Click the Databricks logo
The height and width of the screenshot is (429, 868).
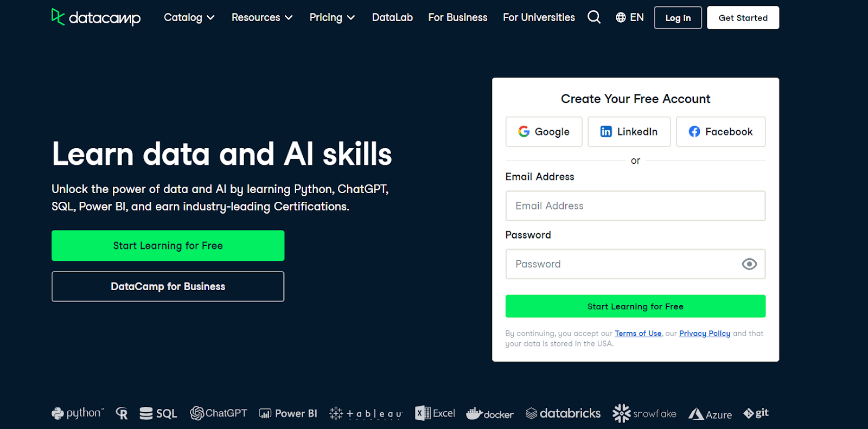[x=563, y=413]
